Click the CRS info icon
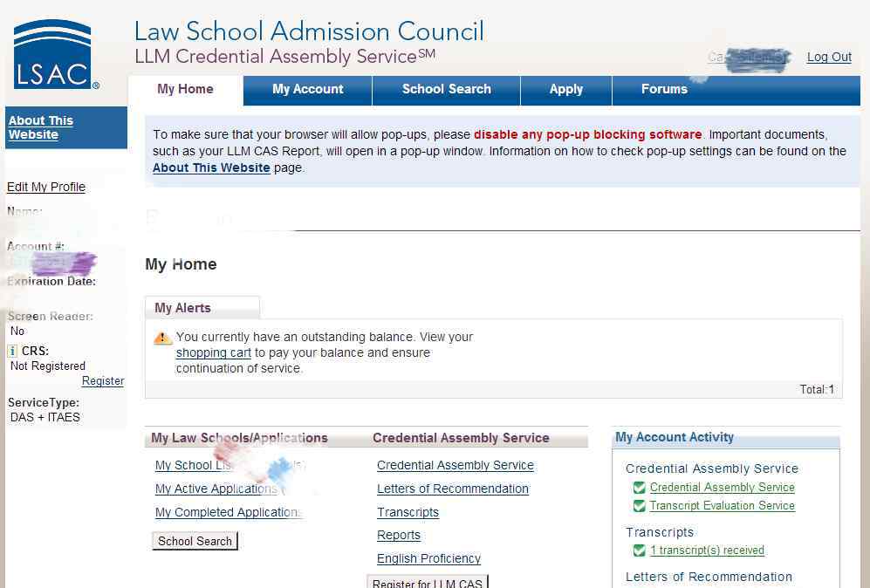The width and height of the screenshot is (870, 588). (x=13, y=351)
